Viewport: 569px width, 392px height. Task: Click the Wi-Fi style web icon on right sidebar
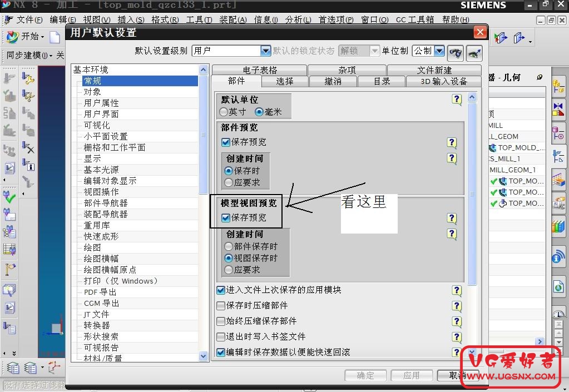tap(558, 256)
